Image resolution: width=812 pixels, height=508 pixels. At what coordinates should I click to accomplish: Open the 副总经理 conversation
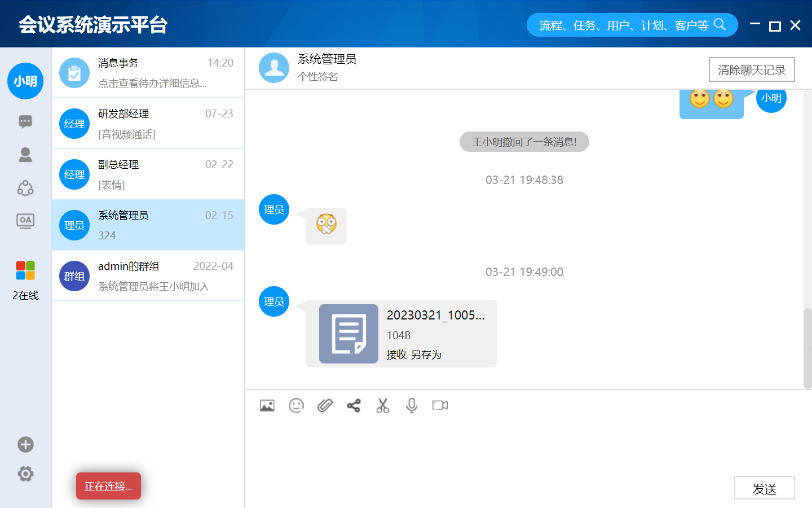(148, 174)
